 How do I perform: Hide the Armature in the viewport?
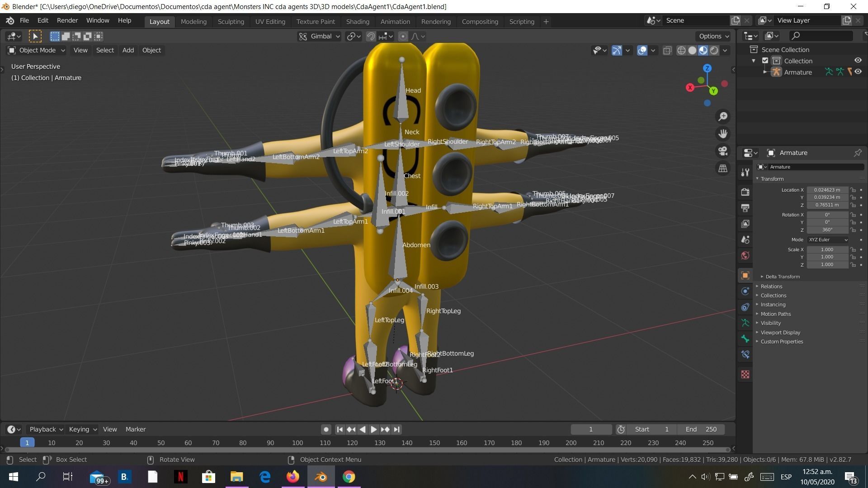[858, 72]
